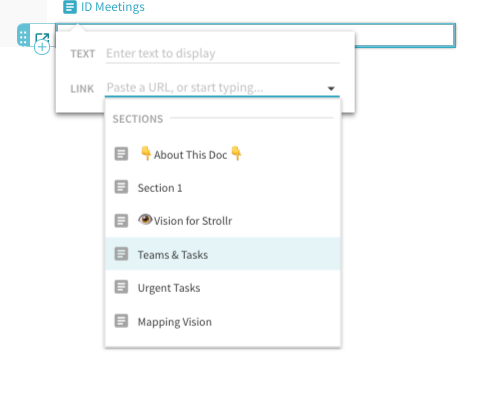Focus the TEXT display input field
The height and width of the screenshot is (394, 482).
[223, 54]
